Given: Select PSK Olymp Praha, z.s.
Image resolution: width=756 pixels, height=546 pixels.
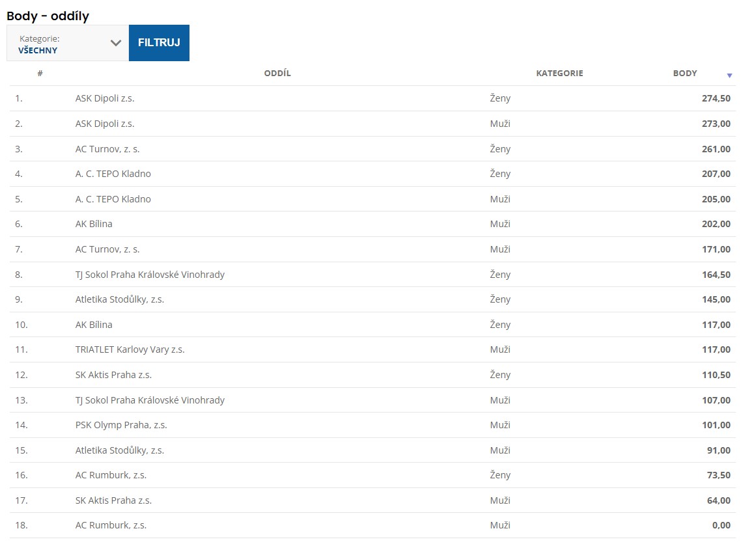Looking at the screenshot, I should pos(121,425).
